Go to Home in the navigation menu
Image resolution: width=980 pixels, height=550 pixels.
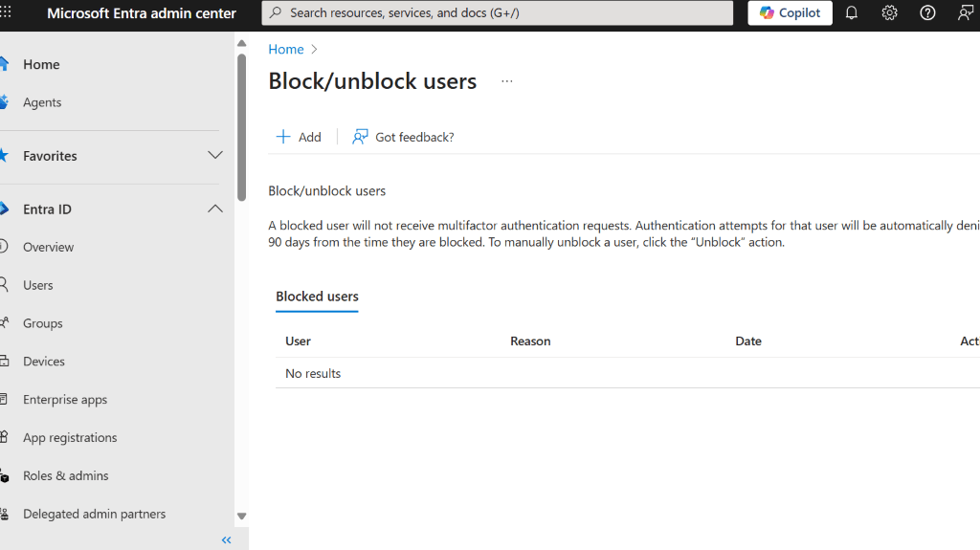pyautogui.click(x=41, y=64)
